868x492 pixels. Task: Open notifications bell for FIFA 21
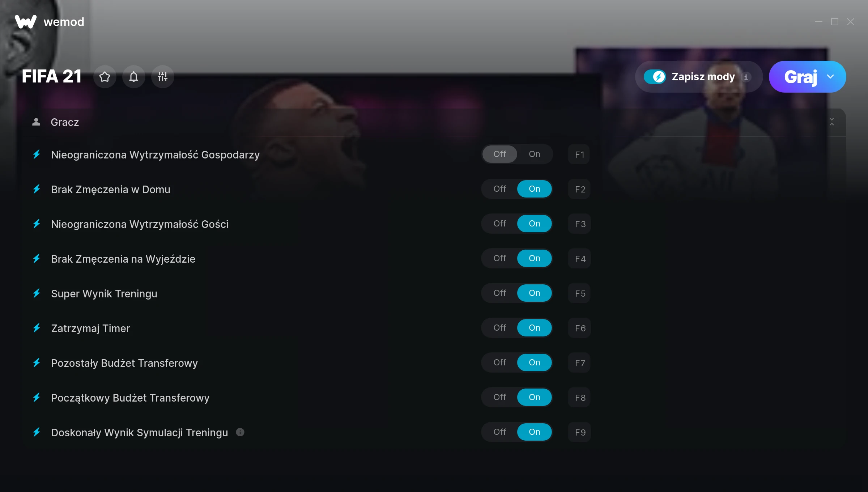(134, 77)
